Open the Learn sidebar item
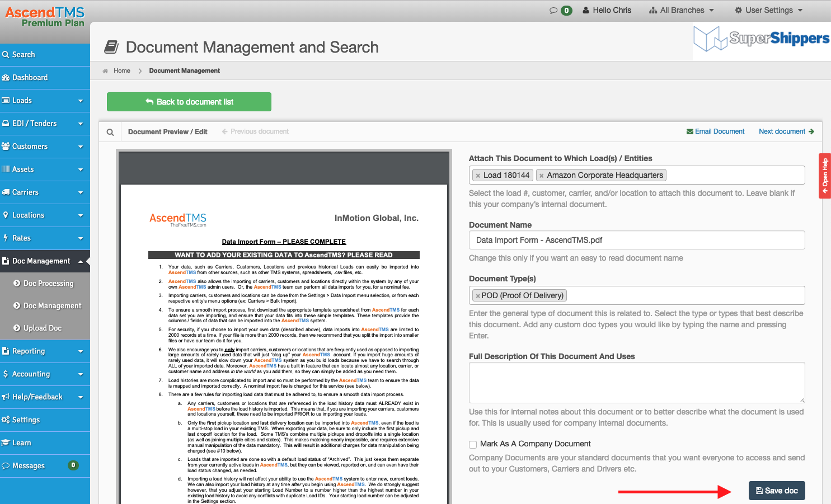Screen dimensions: 831x504 tap(45, 442)
